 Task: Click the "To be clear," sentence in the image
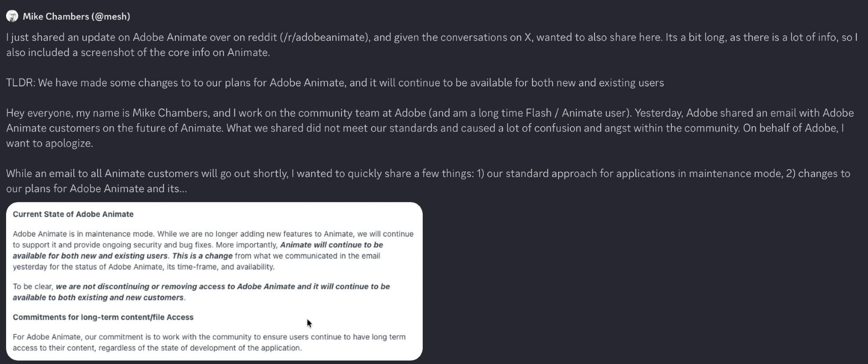point(33,287)
